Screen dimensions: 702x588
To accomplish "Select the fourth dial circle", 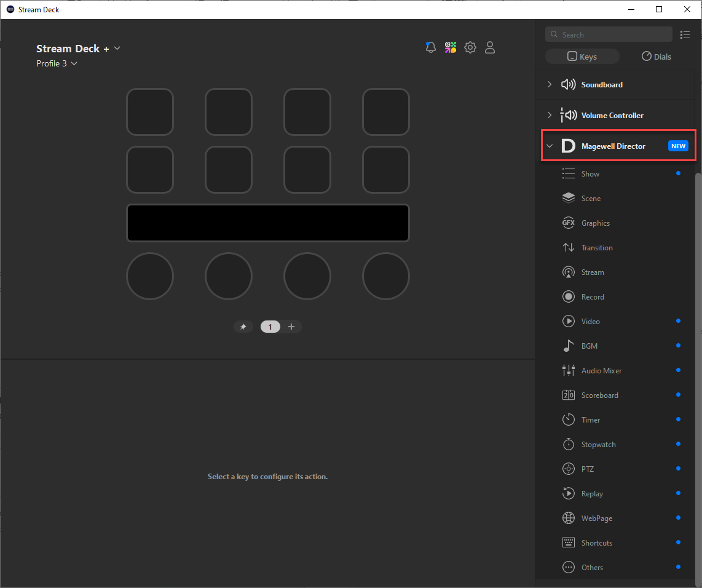I will (x=386, y=276).
